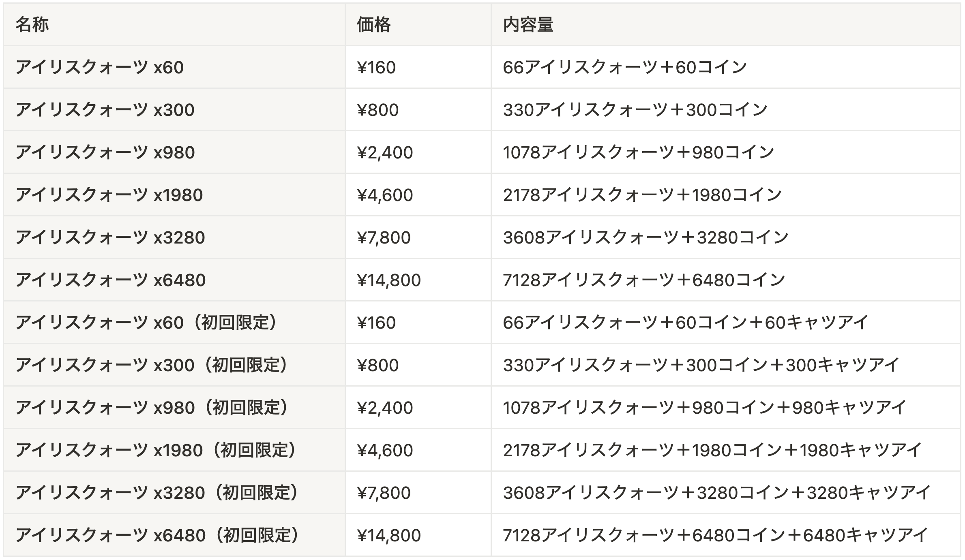Select the アイリスクォーツ x6480（初回限定） cell
965x560 pixels.
tap(159, 535)
